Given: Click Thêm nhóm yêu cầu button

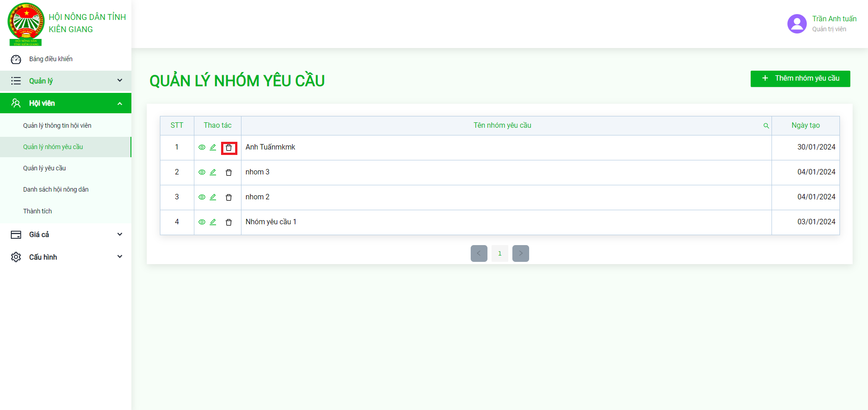Looking at the screenshot, I should click(800, 78).
